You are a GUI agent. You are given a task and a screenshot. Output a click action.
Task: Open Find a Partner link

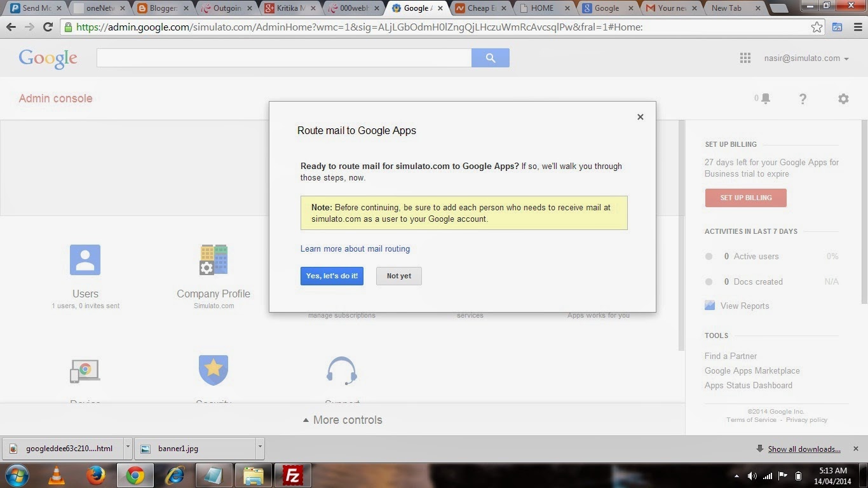click(x=731, y=356)
